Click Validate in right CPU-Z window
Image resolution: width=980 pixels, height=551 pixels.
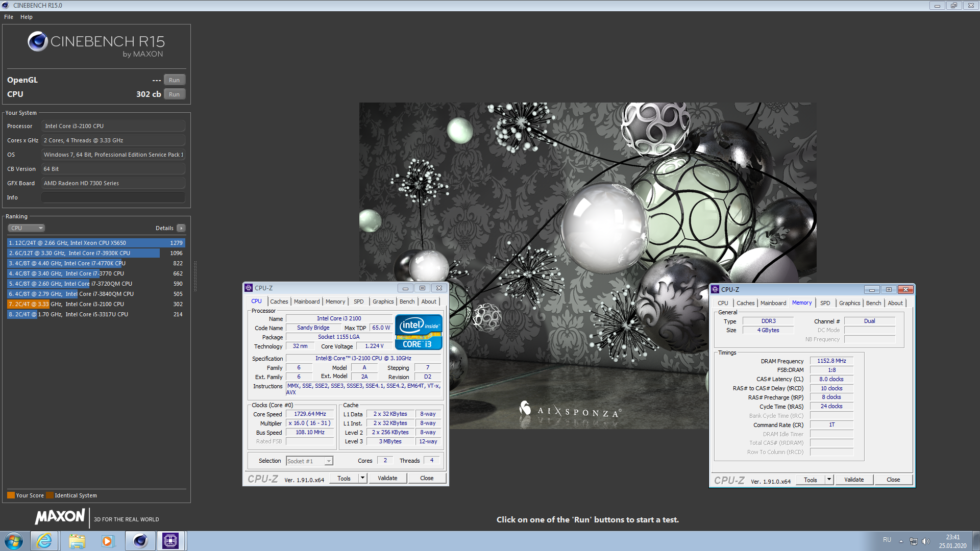854,480
